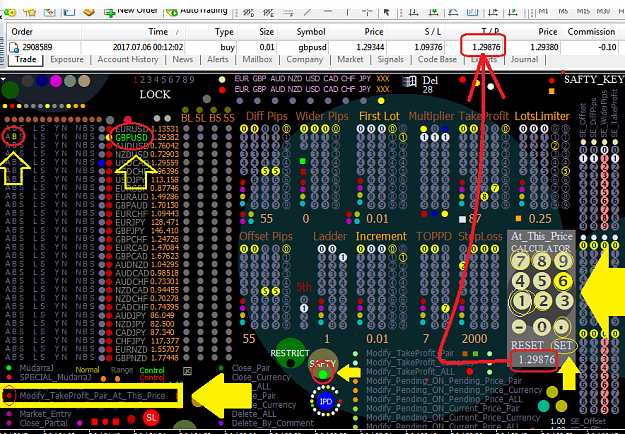Viewport: 625px width, 434px height.
Task: Click the small x box near Control
Action: click(x=187, y=371)
